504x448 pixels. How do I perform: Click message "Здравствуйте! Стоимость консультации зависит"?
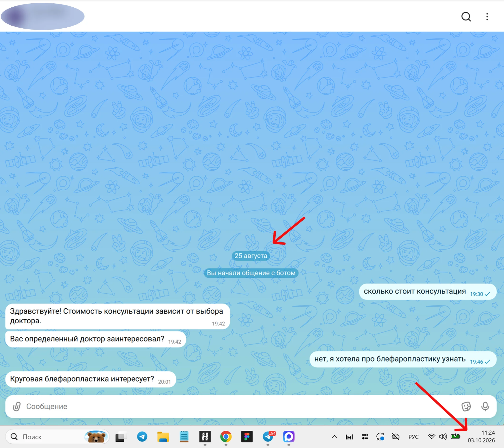click(117, 316)
